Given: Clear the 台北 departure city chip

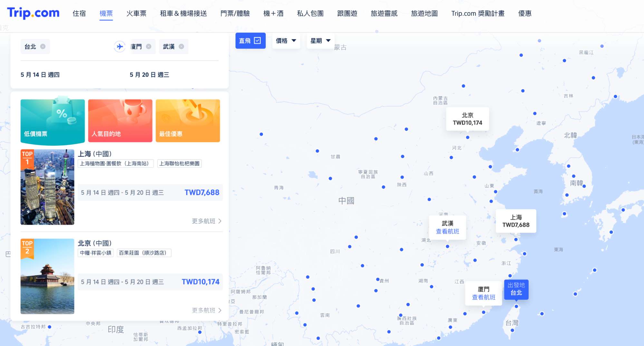Looking at the screenshot, I should 42,46.
